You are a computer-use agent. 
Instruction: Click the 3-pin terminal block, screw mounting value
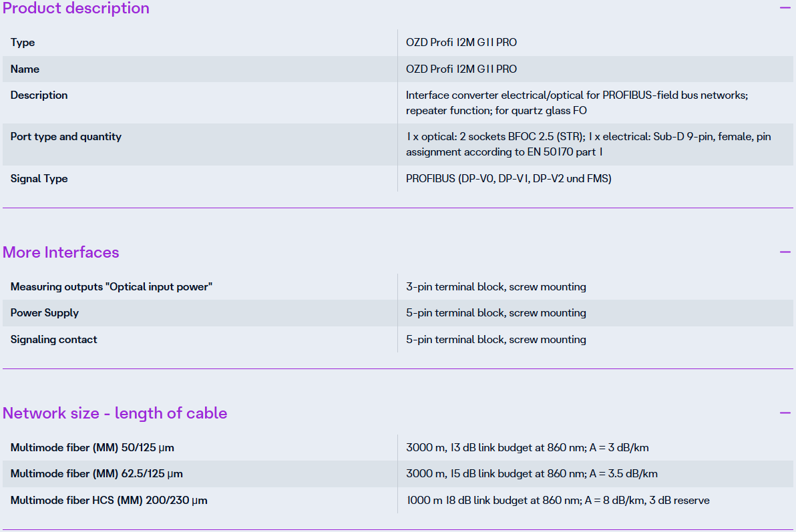pyautogui.click(x=496, y=287)
